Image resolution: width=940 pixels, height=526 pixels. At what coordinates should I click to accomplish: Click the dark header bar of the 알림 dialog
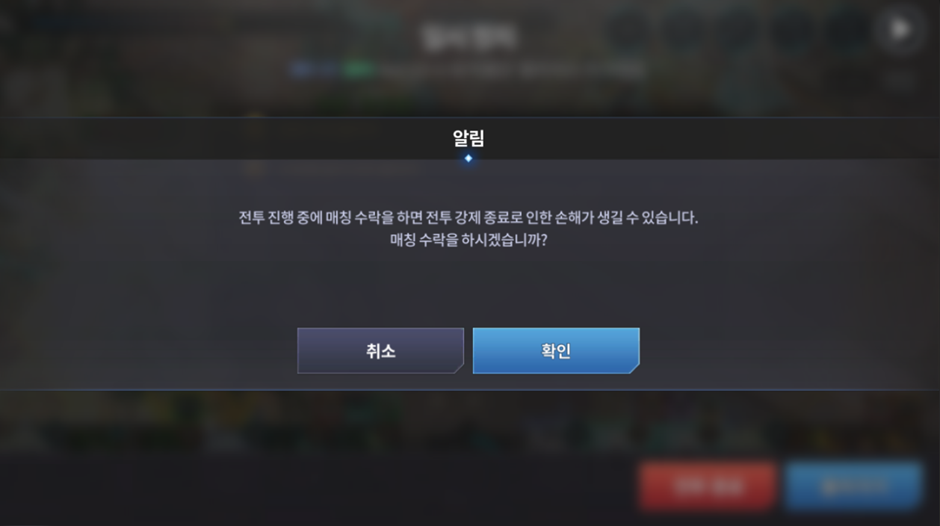coord(470,139)
